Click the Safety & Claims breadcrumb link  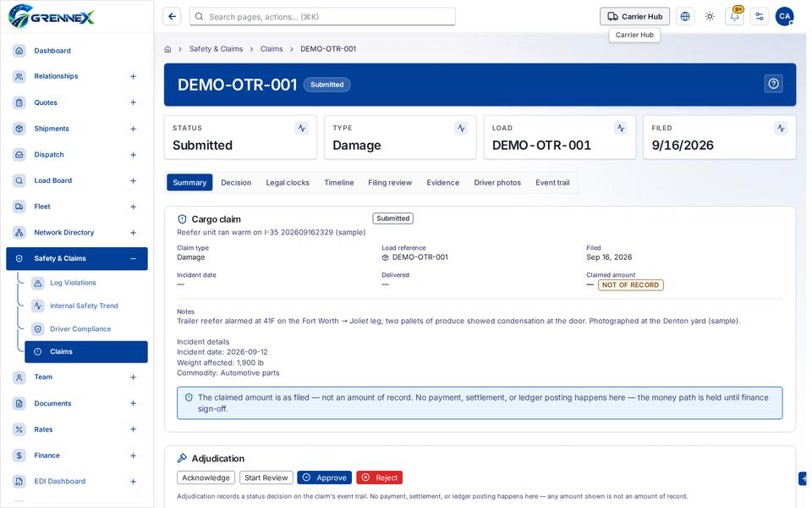coord(216,49)
